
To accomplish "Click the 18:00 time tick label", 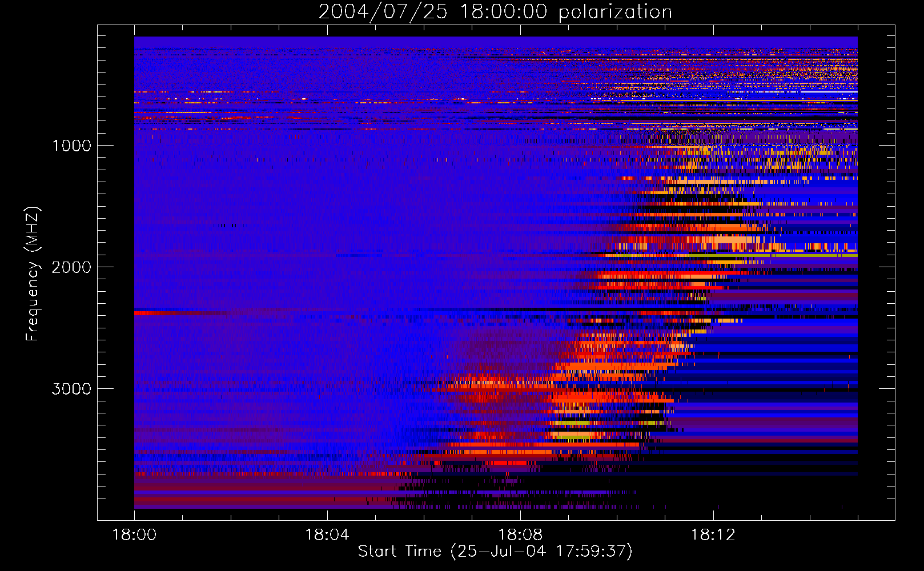I will 134,535.
